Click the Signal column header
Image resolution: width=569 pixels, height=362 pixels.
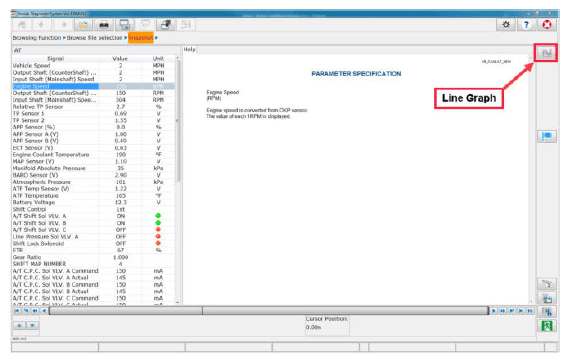pos(56,58)
